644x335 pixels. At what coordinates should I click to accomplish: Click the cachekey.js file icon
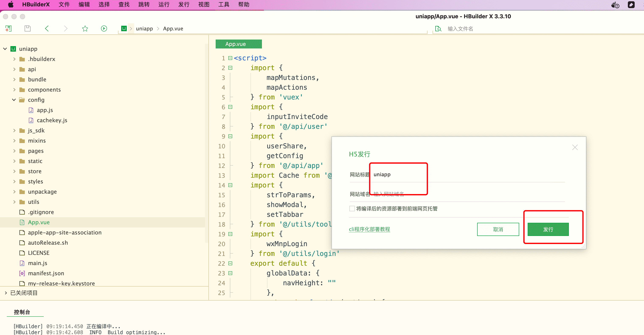point(31,121)
